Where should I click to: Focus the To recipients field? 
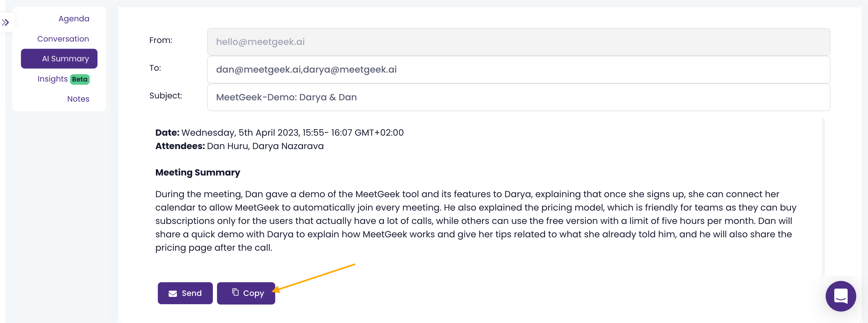pyautogui.click(x=518, y=69)
